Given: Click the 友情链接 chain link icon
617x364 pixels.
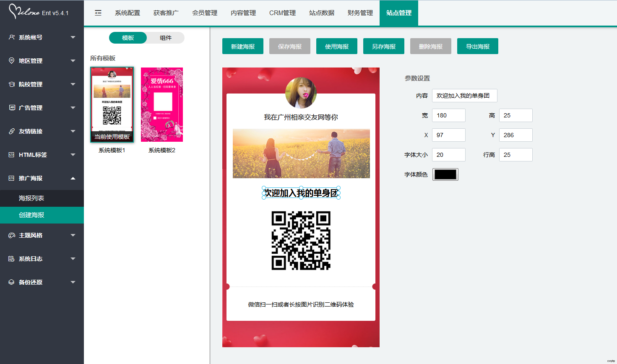Looking at the screenshot, I should tap(12, 131).
